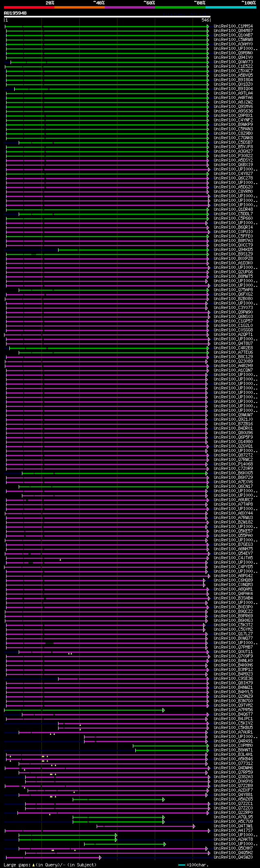The image size is (260, 868).
Task: Select the UniRef100_Q6BXI9 entry
Action: point(233,165)
